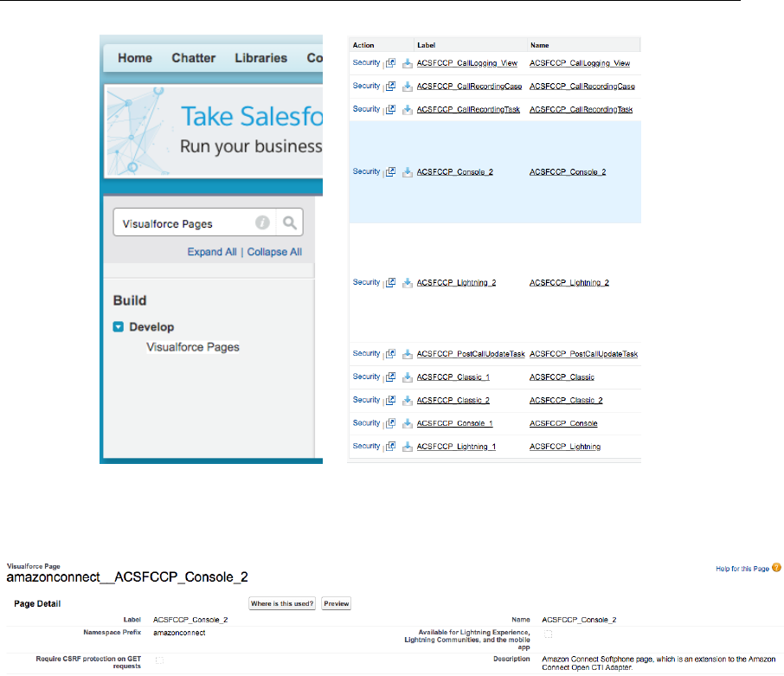Click 'amazonconnect' namespace prefix value
This screenshot has width=784, height=676.
pos(179,633)
